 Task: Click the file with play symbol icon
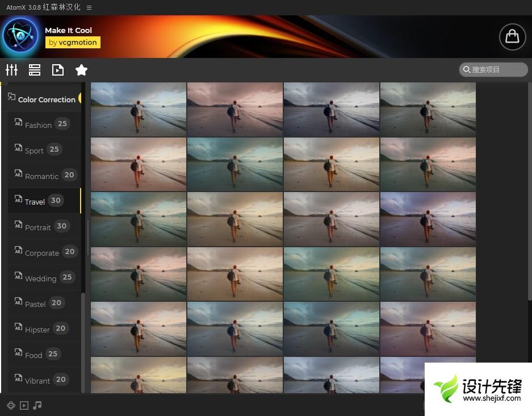click(x=58, y=70)
